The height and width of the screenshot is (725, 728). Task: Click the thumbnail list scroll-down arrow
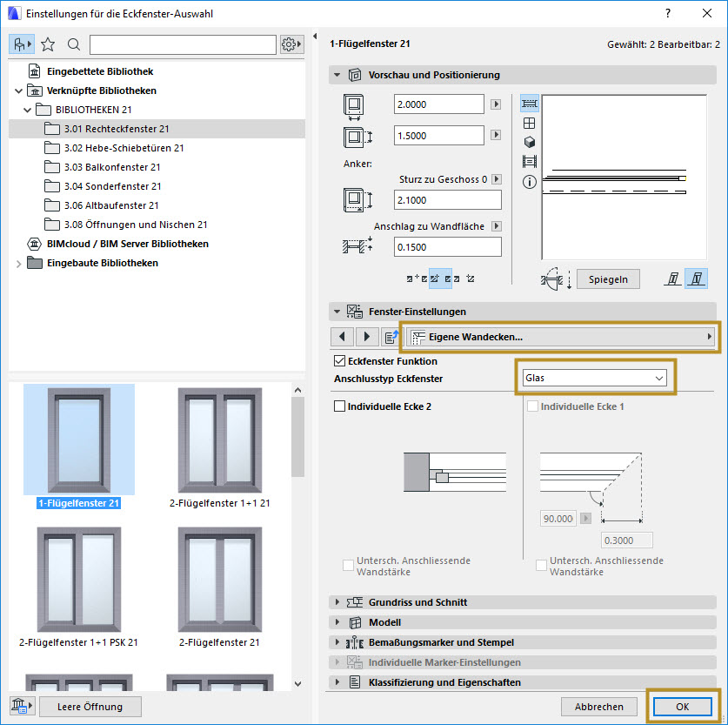pyautogui.click(x=298, y=684)
